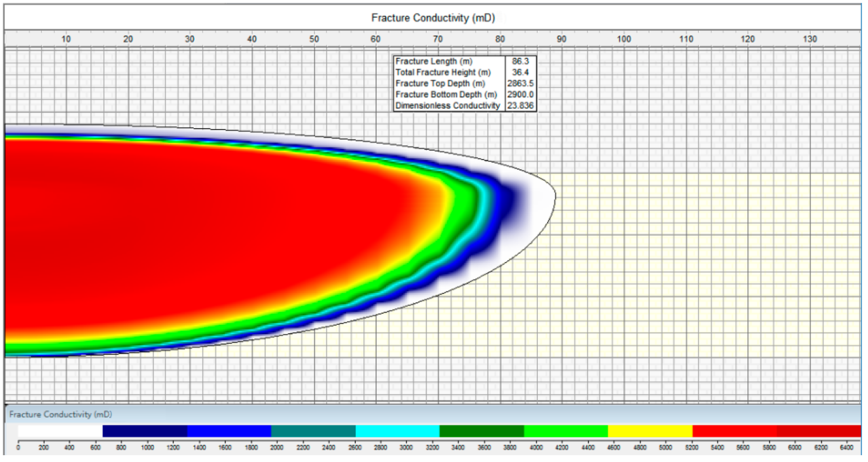The width and height of the screenshot is (868, 462).
Task: Select the Dimensionless Conductivity value 23.836
Action: [521, 106]
